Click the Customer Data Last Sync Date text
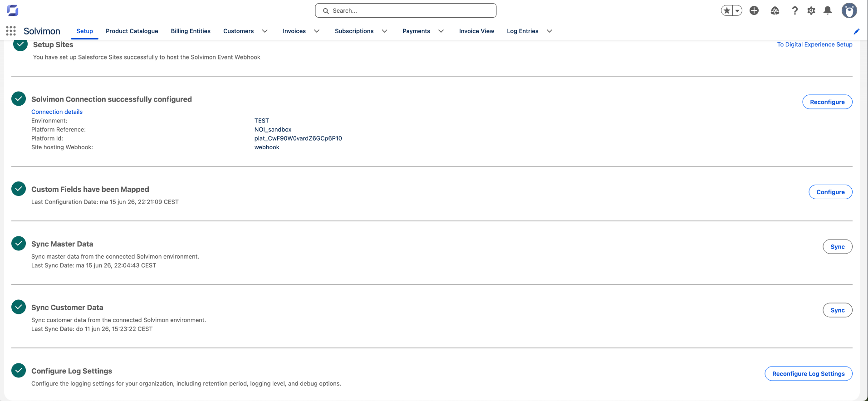868x401 pixels. coord(92,329)
